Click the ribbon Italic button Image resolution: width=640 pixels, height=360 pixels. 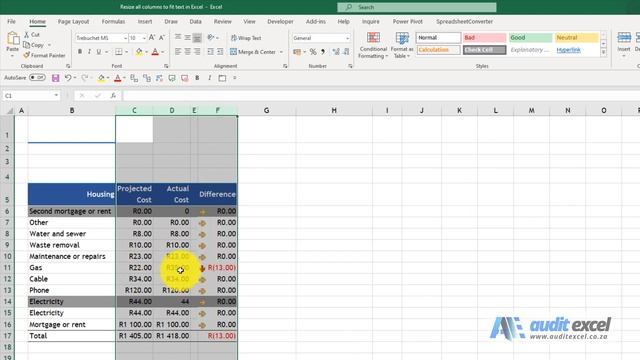tap(89, 52)
